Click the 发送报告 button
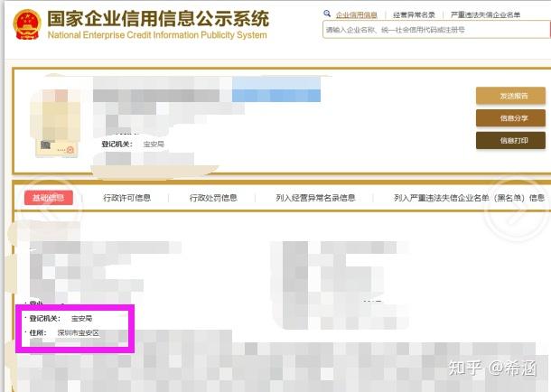 510,96
